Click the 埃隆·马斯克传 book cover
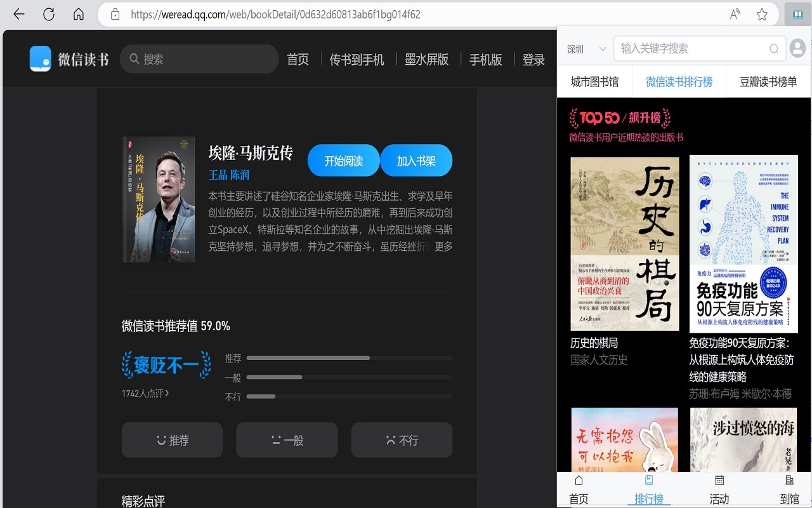The height and width of the screenshot is (508, 812). coord(159,199)
